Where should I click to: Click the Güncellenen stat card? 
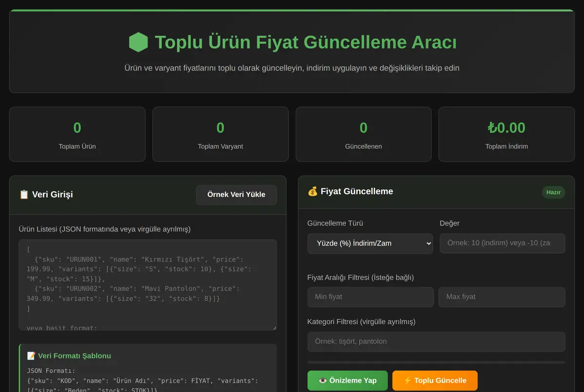tap(364, 134)
